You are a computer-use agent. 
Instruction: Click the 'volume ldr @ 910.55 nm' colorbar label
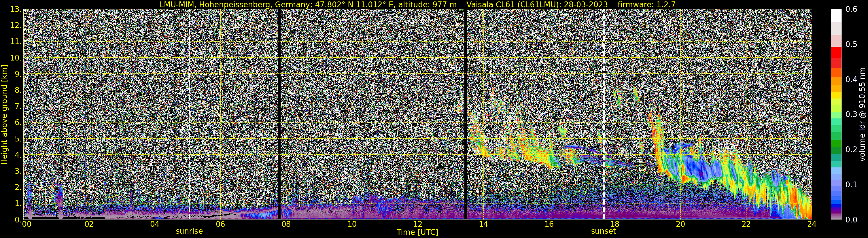(862, 114)
